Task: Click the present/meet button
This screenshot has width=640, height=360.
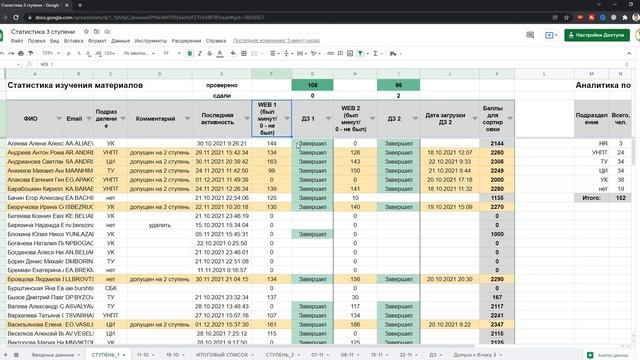Action: coord(551,35)
